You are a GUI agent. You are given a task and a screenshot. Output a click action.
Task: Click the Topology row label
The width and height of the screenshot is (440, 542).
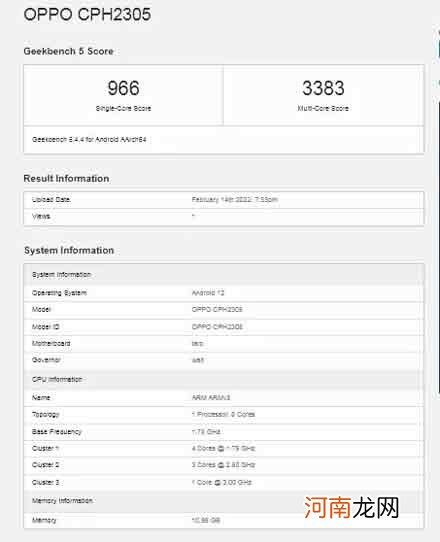46,414
